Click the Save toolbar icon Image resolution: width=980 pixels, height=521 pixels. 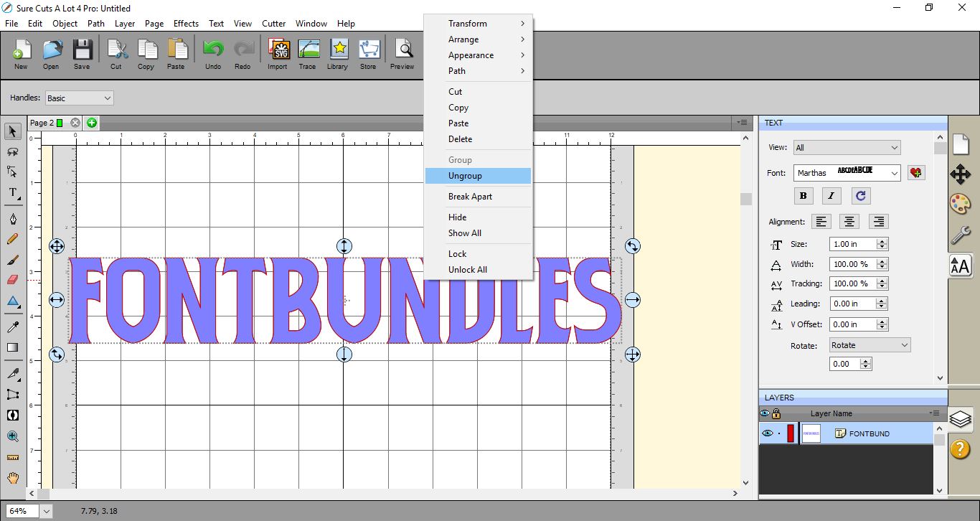[82, 55]
